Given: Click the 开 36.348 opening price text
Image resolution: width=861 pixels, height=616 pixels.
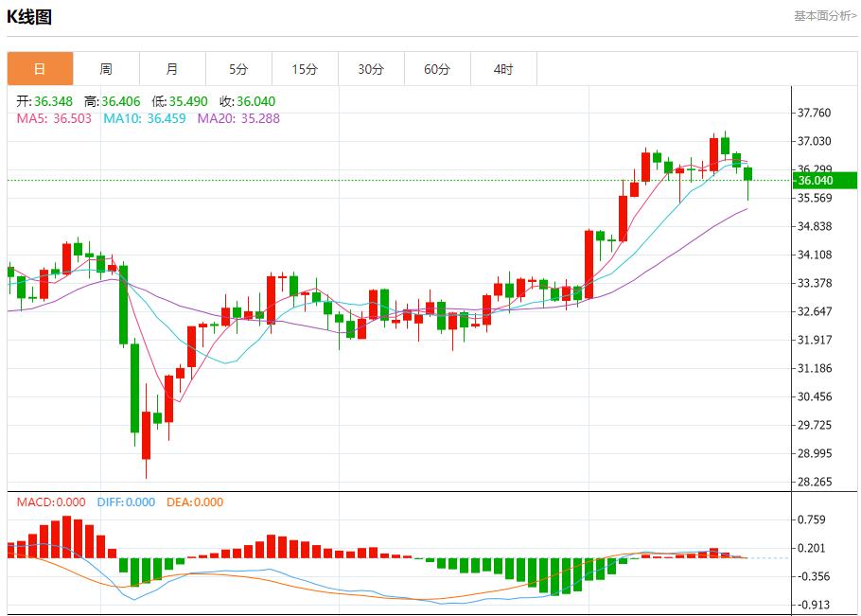Looking at the screenshot, I should click(46, 101).
